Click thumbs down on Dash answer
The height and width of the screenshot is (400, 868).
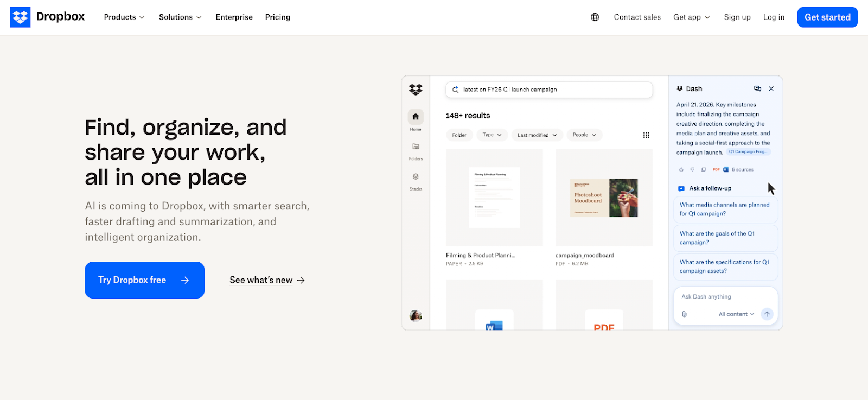click(x=692, y=169)
